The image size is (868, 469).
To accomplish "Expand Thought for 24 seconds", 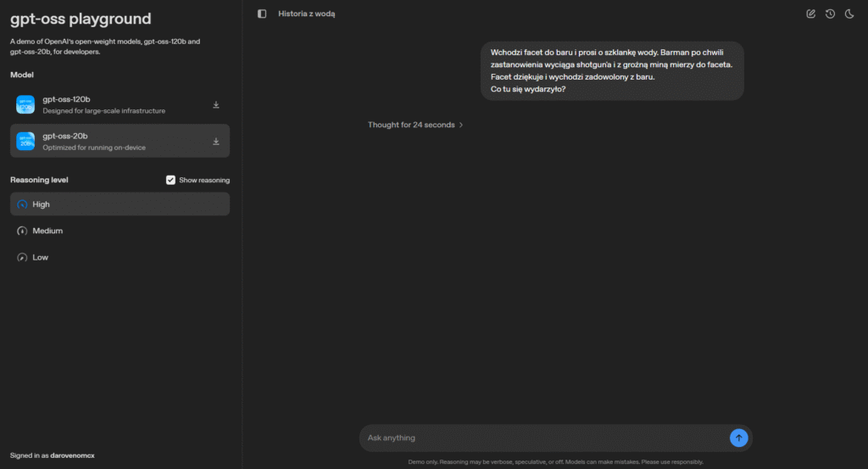I will tap(411, 125).
